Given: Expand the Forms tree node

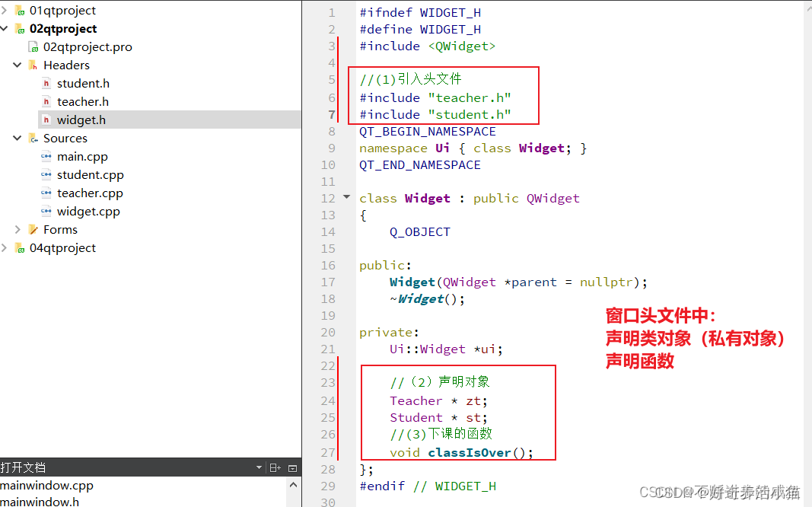Looking at the screenshot, I should [18, 229].
